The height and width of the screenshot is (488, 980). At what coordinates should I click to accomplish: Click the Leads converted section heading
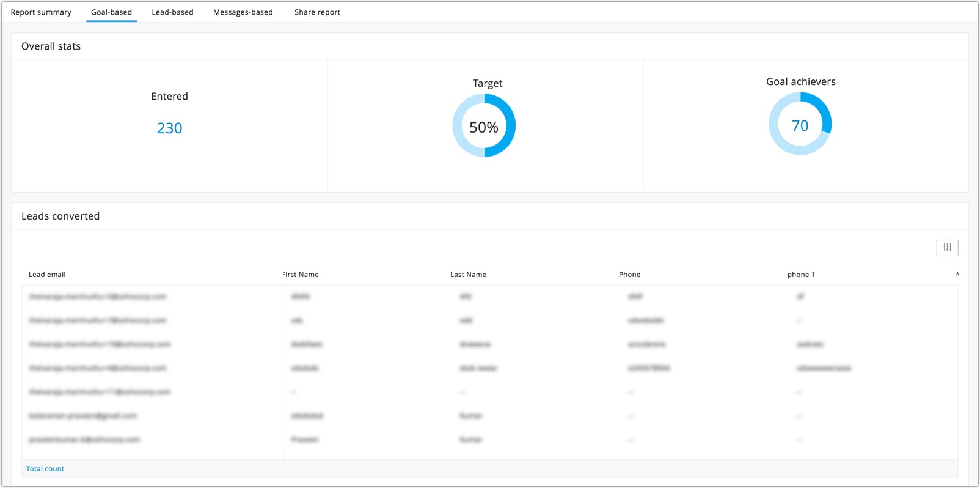pyautogui.click(x=60, y=216)
